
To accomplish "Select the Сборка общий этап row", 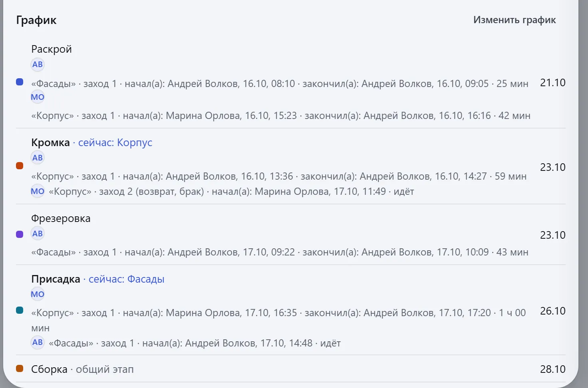I will click(291, 369).
